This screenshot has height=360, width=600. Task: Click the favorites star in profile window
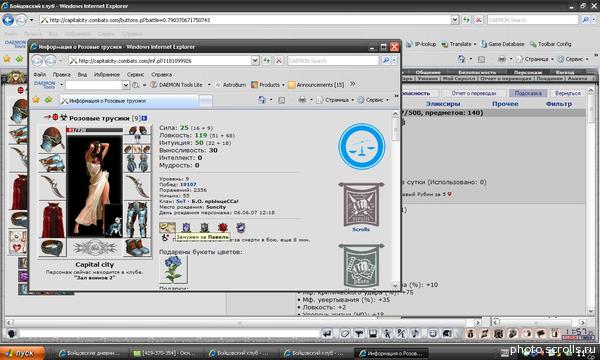pyautogui.click(x=36, y=100)
